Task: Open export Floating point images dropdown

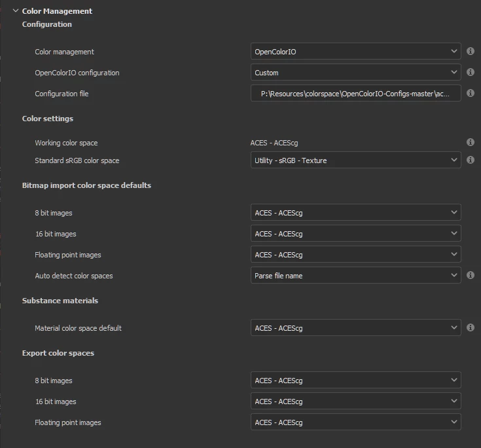Action: pos(355,422)
